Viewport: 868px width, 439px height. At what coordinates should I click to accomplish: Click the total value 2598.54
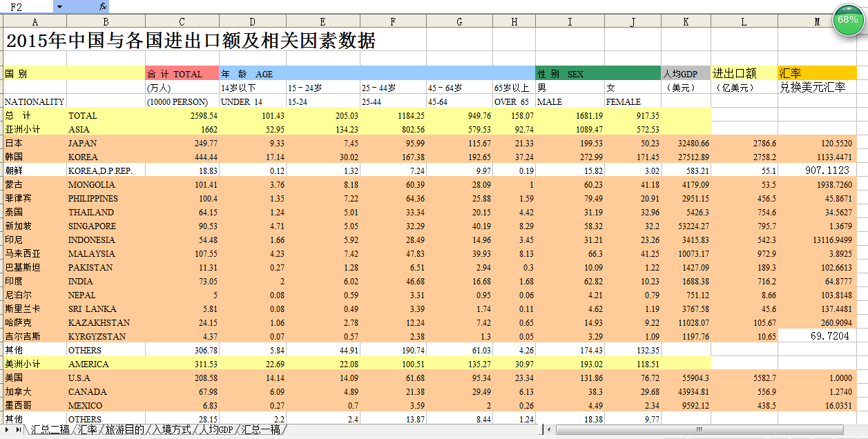182,115
